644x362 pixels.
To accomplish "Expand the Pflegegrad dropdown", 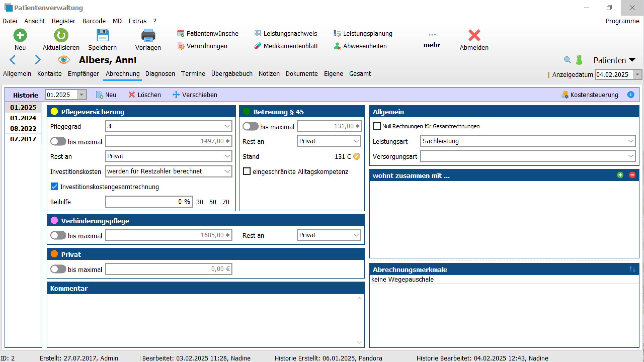I will point(227,126).
